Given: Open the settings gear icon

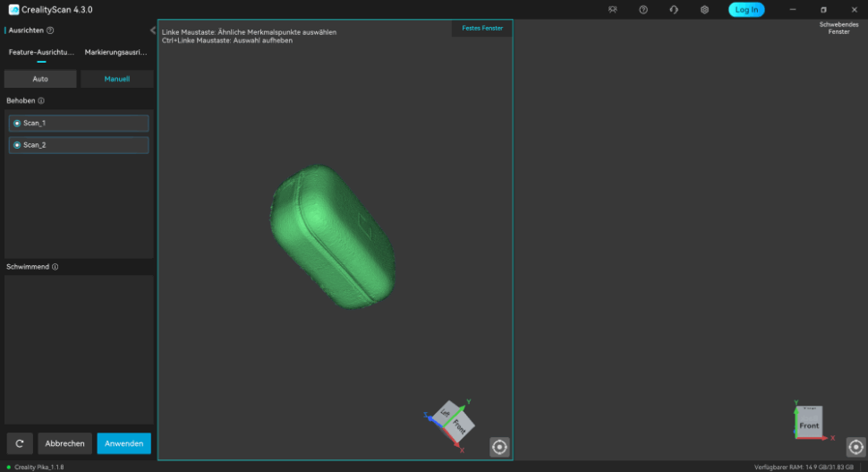Looking at the screenshot, I should coord(704,10).
